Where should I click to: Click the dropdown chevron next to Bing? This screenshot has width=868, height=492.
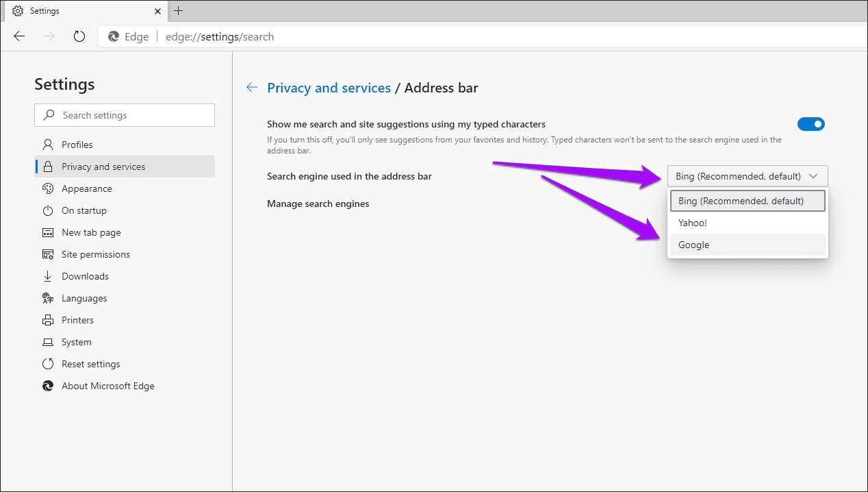813,176
